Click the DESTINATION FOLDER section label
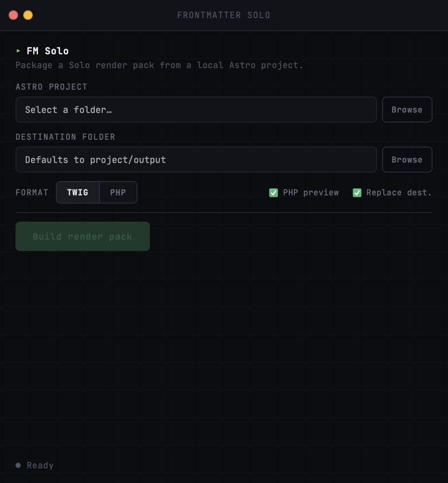Screen dimensions: 448x483 [x=65, y=137]
